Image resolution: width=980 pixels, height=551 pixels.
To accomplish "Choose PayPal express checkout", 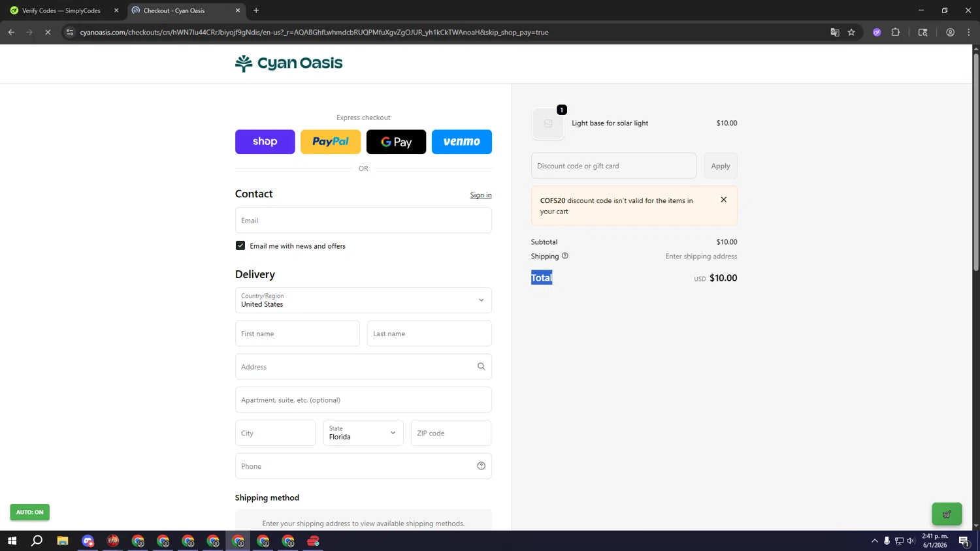I will coord(331,142).
